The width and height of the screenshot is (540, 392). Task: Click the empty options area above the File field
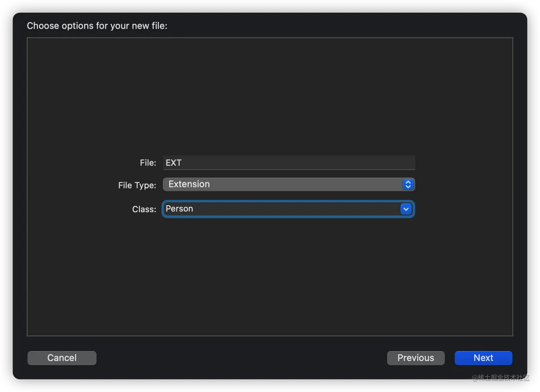tap(270, 96)
